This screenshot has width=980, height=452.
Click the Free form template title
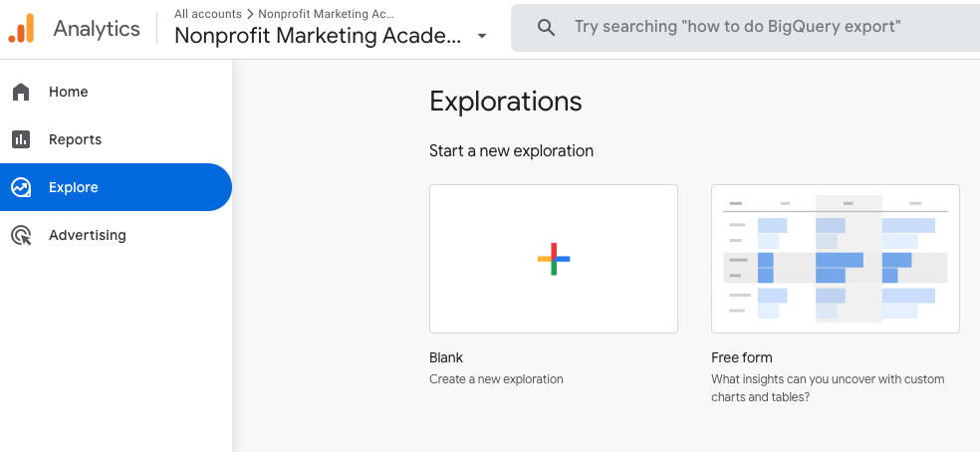click(x=742, y=357)
